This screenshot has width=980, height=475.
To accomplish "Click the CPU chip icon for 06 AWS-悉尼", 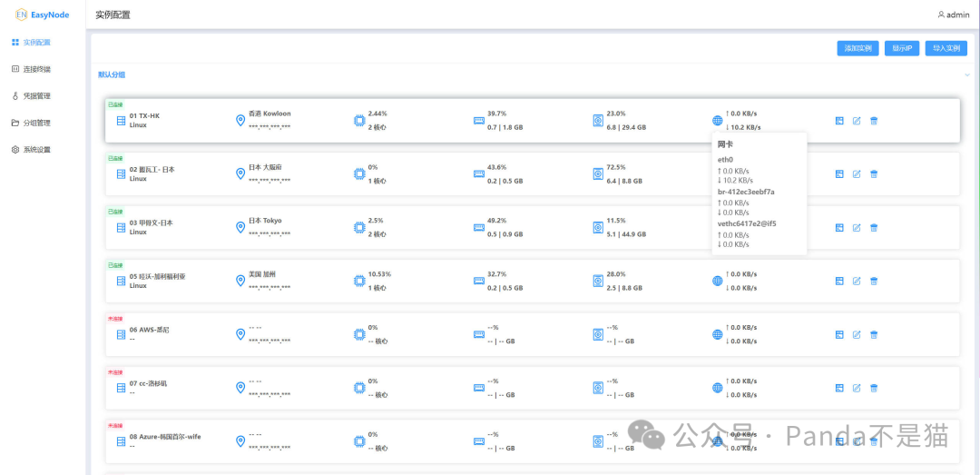I will tap(359, 334).
